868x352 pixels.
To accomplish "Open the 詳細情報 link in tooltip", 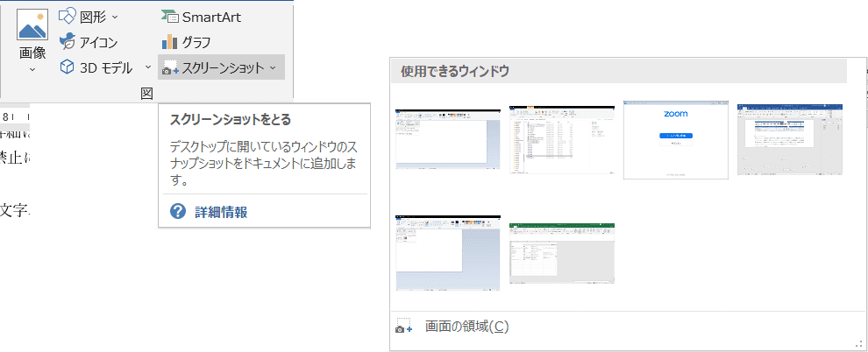I will 220,211.
